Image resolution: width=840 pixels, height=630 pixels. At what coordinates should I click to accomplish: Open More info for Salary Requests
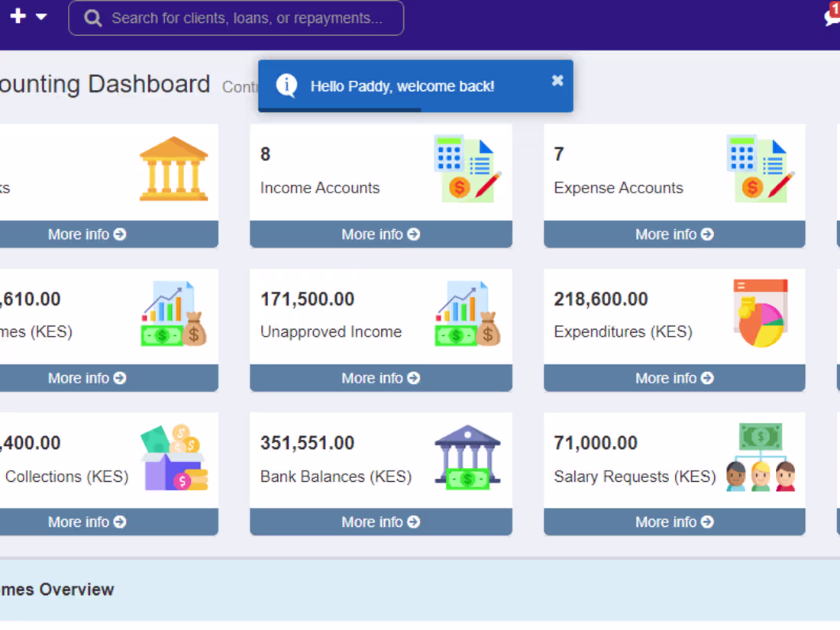tap(674, 522)
